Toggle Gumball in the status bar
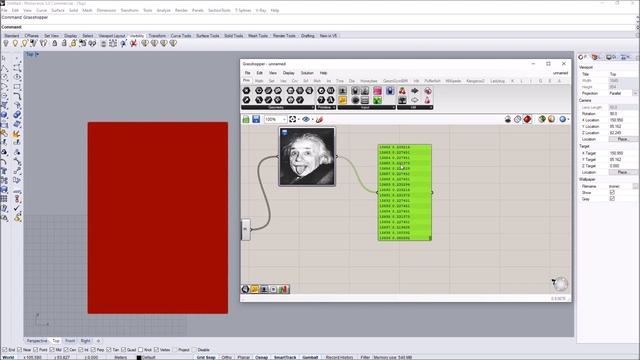 [310, 357]
